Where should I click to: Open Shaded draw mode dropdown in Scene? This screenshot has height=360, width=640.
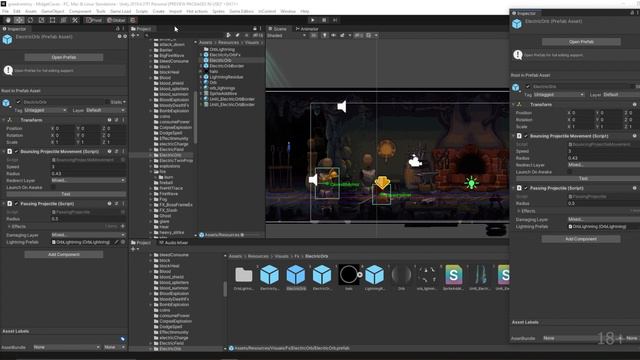pyautogui.click(x=287, y=36)
